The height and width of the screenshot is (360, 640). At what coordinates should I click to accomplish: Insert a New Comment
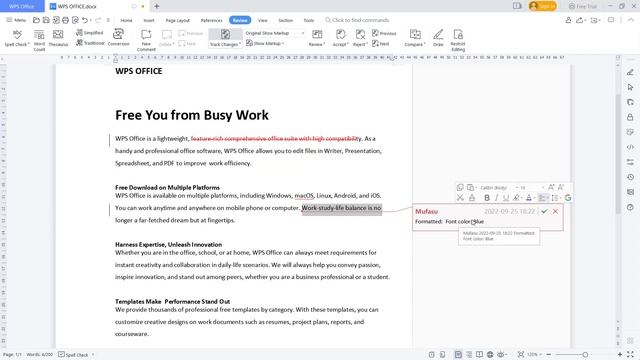coord(146,40)
